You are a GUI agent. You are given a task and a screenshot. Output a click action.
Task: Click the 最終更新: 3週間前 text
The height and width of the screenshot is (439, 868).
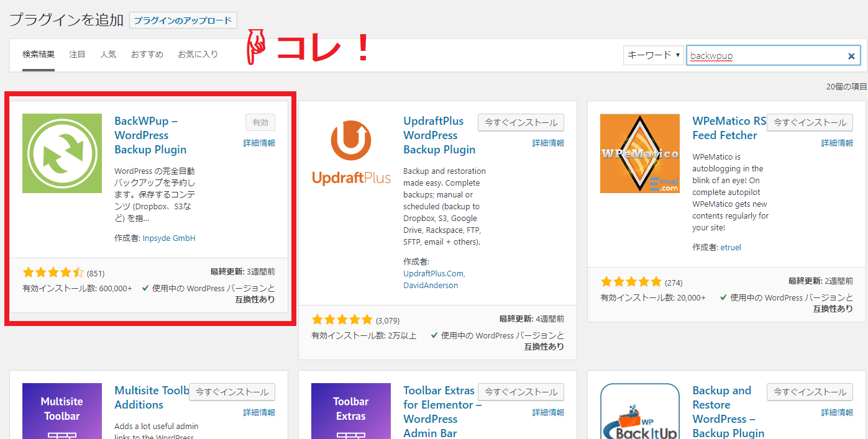[x=242, y=272]
